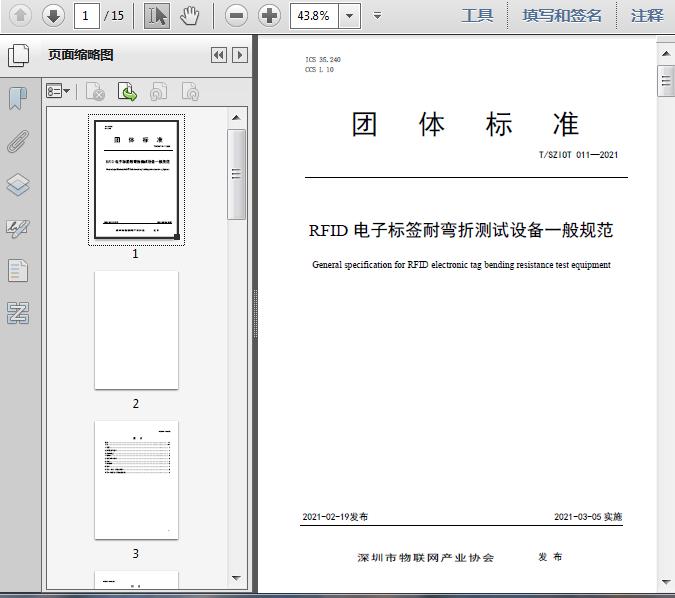Activate the hand pan tool
This screenshot has height=598, width=675.
tap(189, 16)
